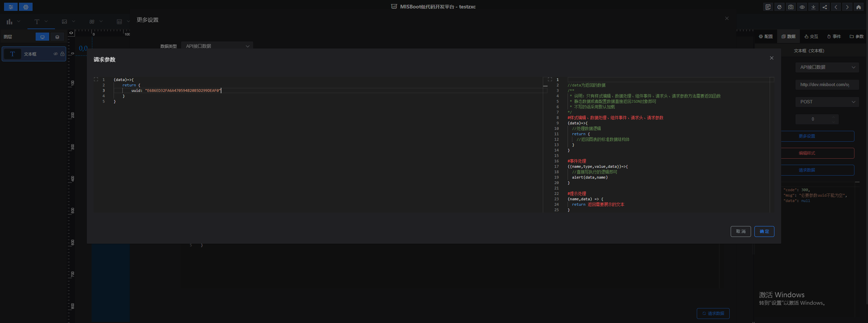Open the 事件 tab
The height and width of the screenshot is (323, 868).
click(x=834, y=37)
